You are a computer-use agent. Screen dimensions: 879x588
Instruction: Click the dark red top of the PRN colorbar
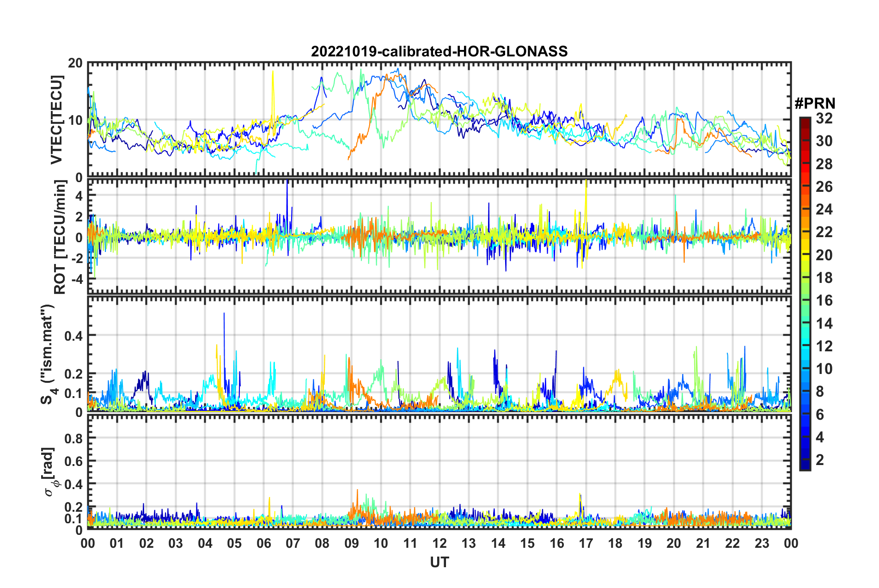(805, 120)
